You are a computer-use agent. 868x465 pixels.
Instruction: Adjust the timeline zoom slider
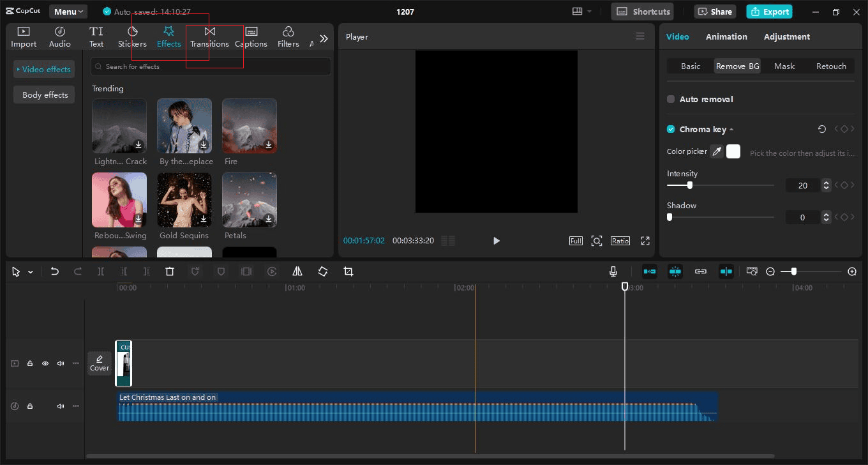(811, 271)
